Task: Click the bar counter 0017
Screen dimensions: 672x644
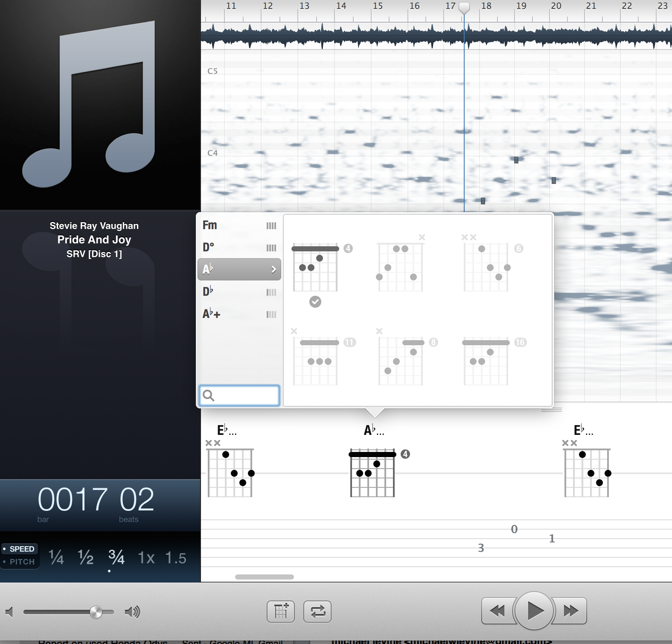Action: pos(73,500)
